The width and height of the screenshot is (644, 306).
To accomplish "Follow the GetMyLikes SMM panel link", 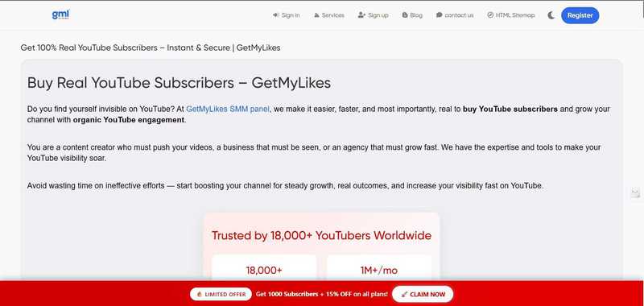I will click(228, 110).
